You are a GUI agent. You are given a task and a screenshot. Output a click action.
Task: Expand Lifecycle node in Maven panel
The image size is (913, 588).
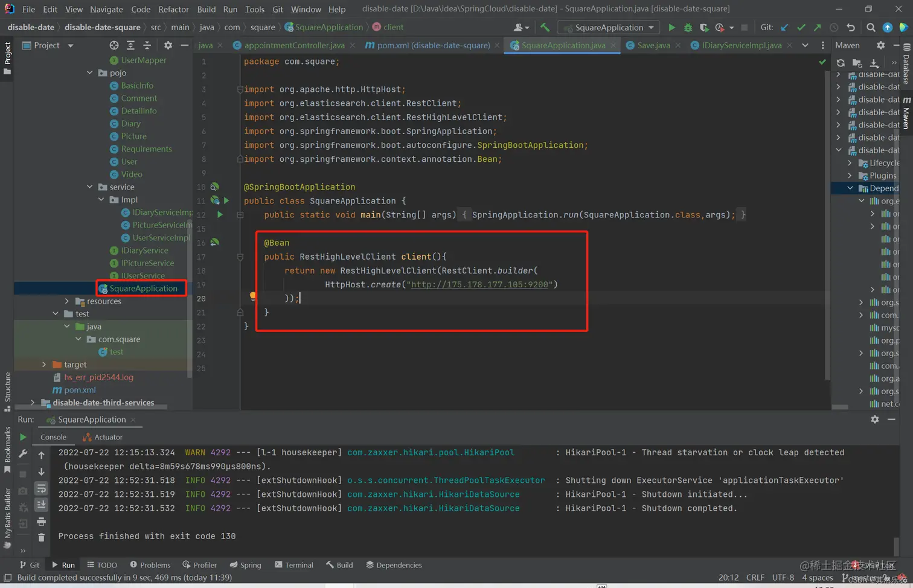click(x=850, y=162)
